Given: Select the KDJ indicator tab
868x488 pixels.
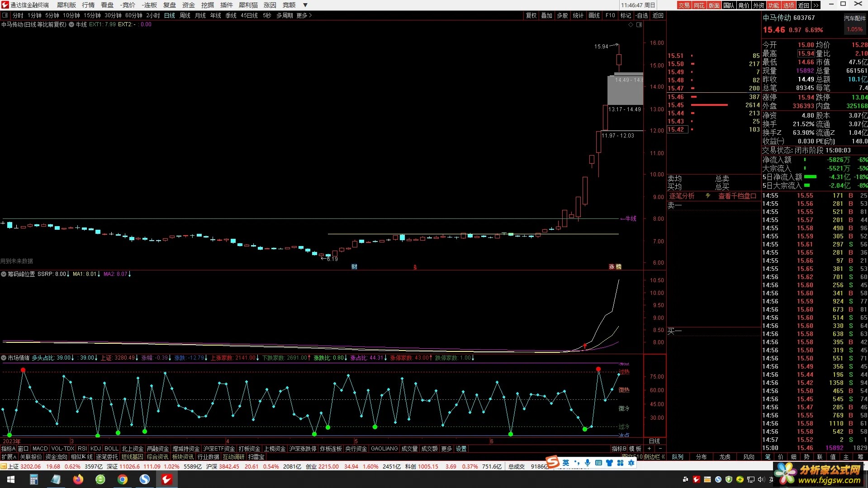Looking at the screenshot, I should pos(95,449).
